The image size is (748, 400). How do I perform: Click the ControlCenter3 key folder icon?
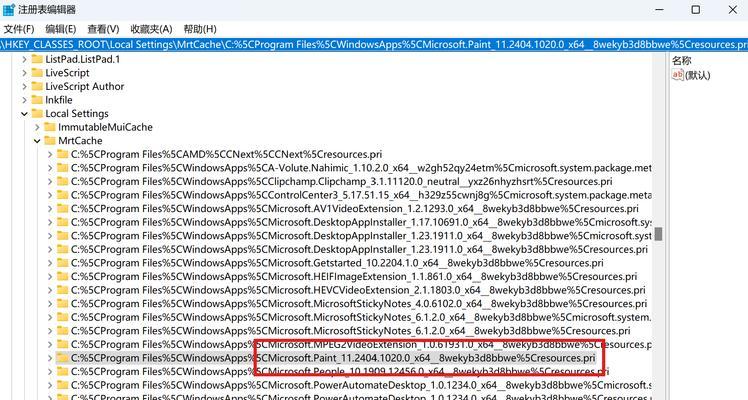[x=63, y=195]
